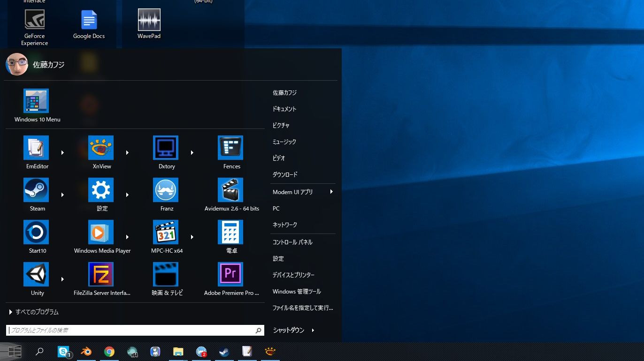Click the プログラムとファイルの検索 search box

(135, 331)
